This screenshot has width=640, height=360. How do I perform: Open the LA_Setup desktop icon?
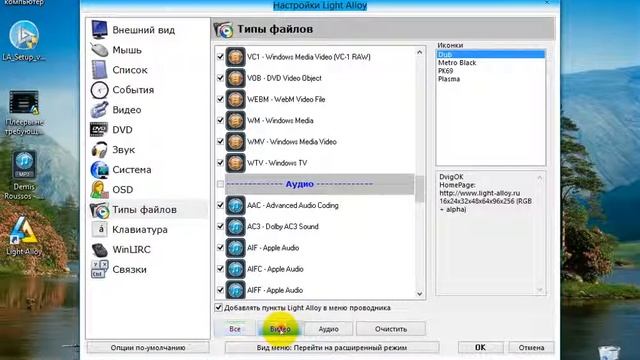[x=24, y=36]
